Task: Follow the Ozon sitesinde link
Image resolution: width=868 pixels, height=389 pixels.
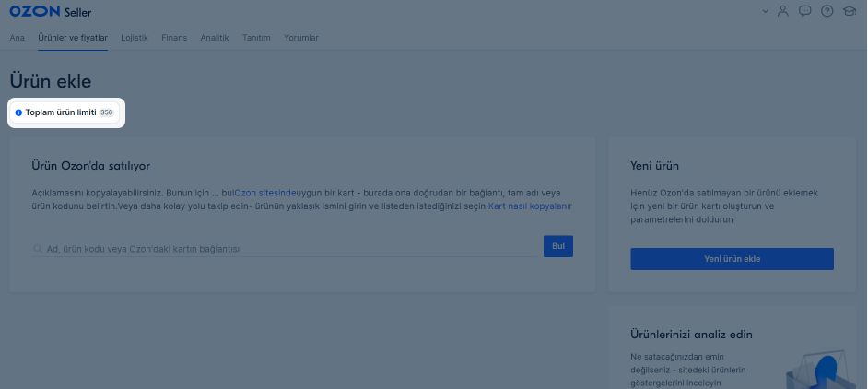Action: click(x=265, y=193)
